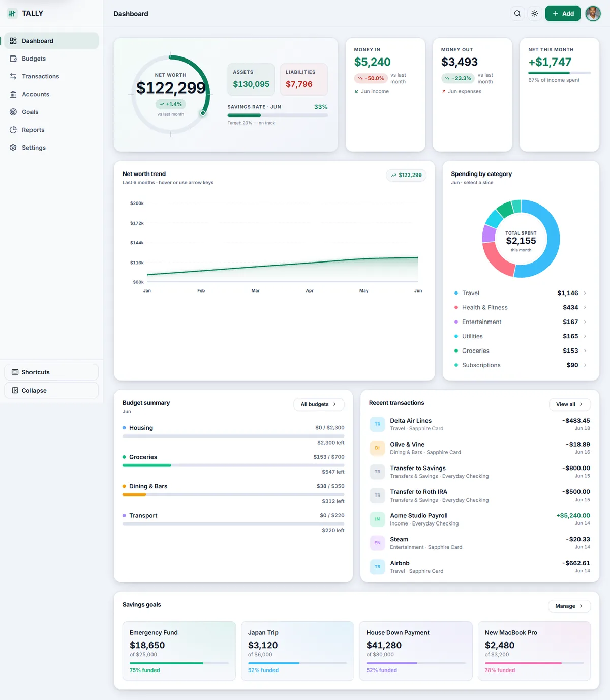
Task: Open the Emergency Fund goal card
Action: [179, 651]
